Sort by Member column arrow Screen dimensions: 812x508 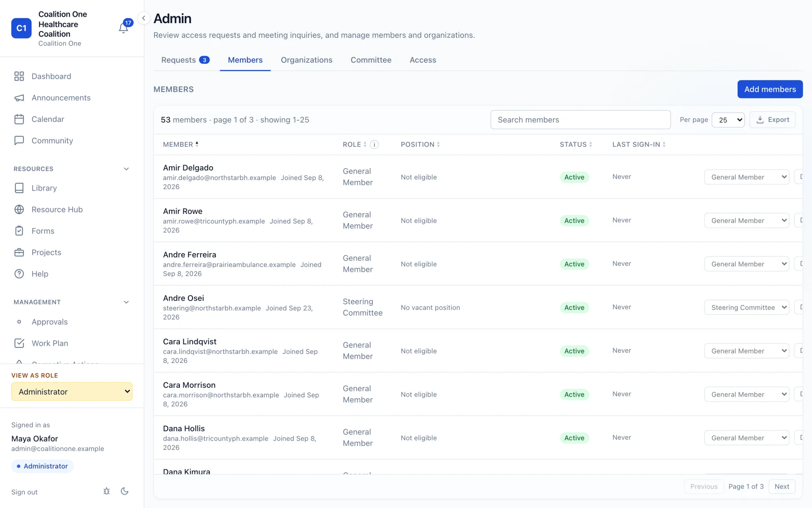tap(197, 144)
